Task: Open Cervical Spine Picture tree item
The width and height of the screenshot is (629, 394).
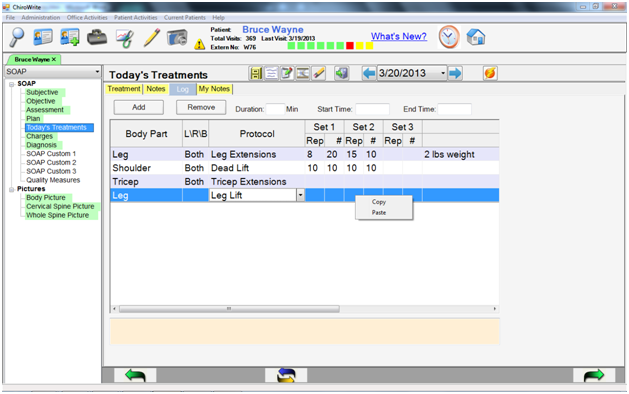Action: coord(60,207)
